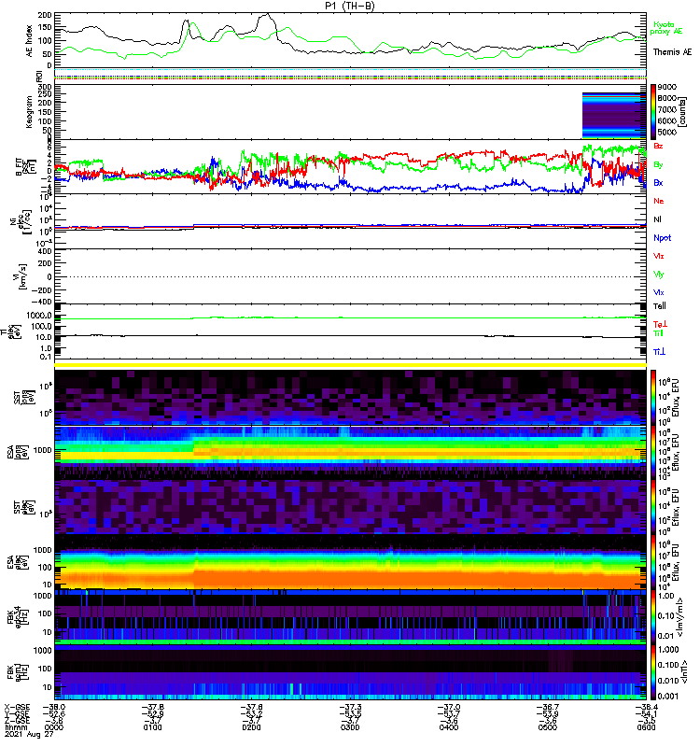Click the SST ions spectrogram panel

(351, 398)
